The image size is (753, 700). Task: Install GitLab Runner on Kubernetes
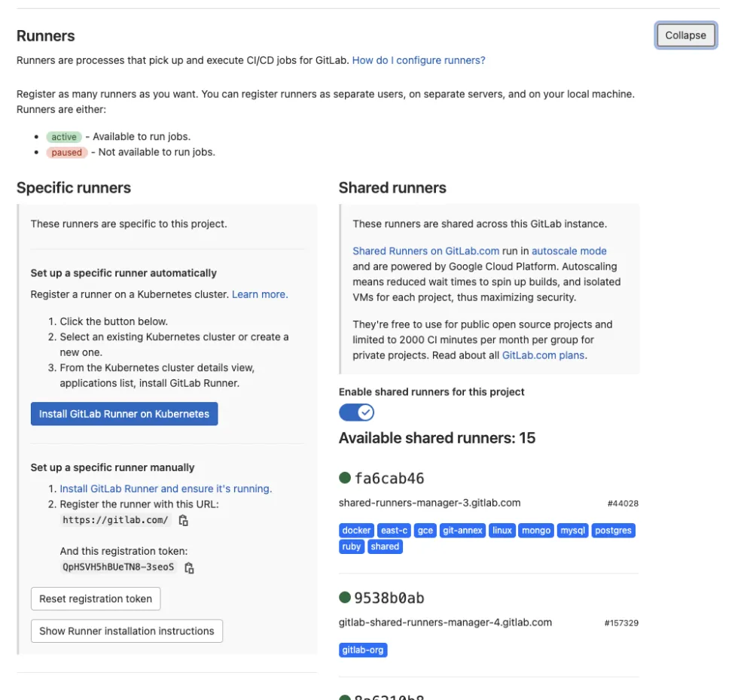[x=124, y=414]
